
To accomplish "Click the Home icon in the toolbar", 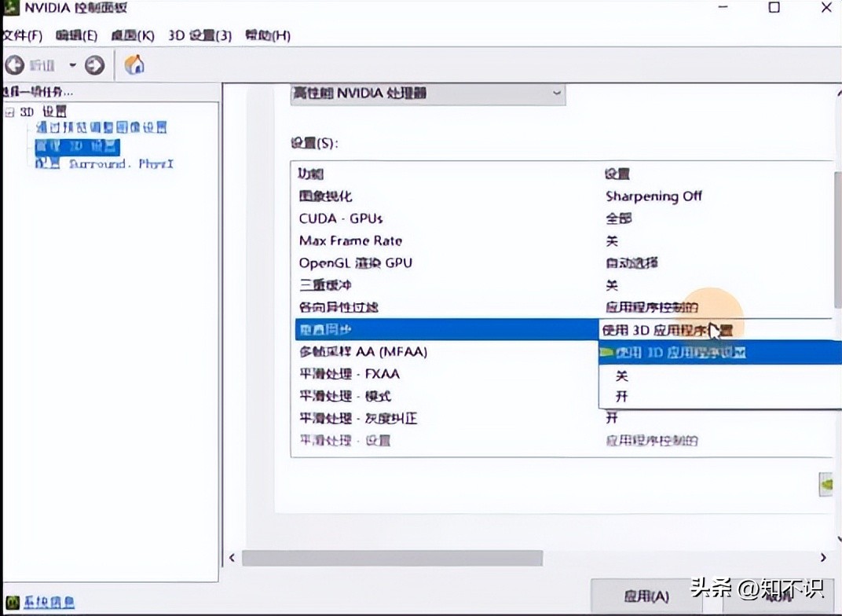I will pyautogui.click(x=134, y=64).
